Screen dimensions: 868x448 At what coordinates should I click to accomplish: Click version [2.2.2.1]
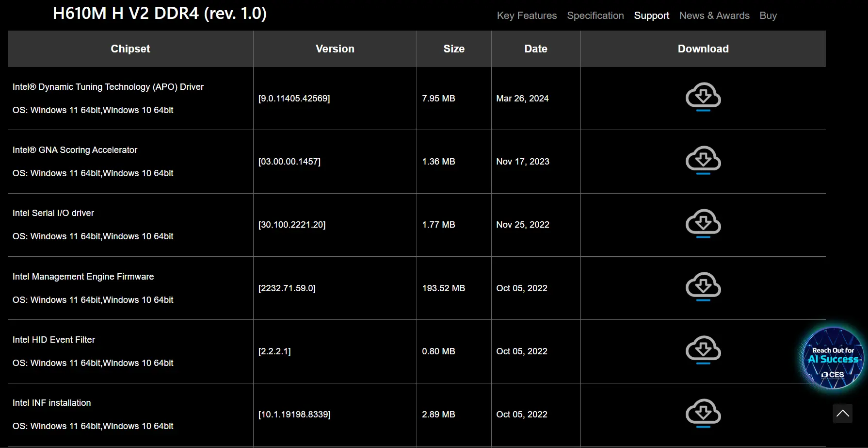(274, 351)
